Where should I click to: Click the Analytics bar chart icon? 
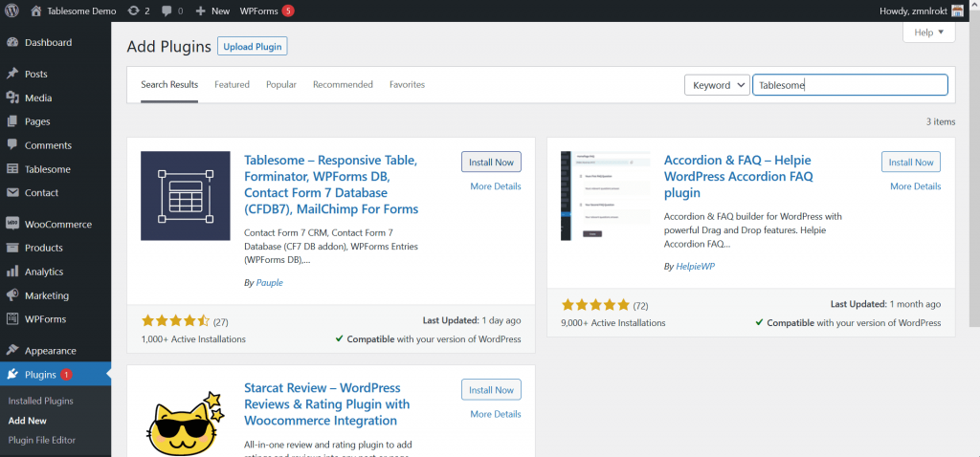pos(11,271)
